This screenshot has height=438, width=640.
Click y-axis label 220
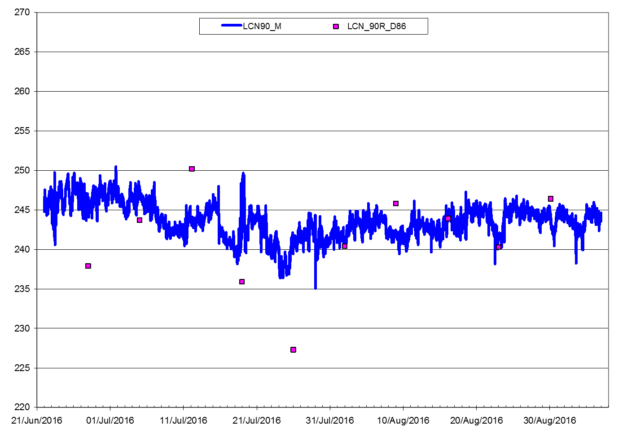coord(22,407)
